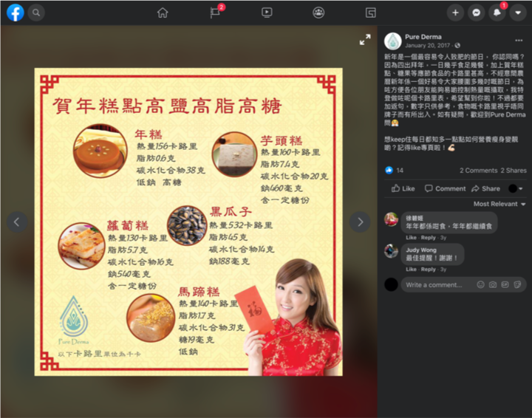The width and height of the screenshot is (532, 418).
Task: Open the 2 Comments link
Action: click(478, 171)
